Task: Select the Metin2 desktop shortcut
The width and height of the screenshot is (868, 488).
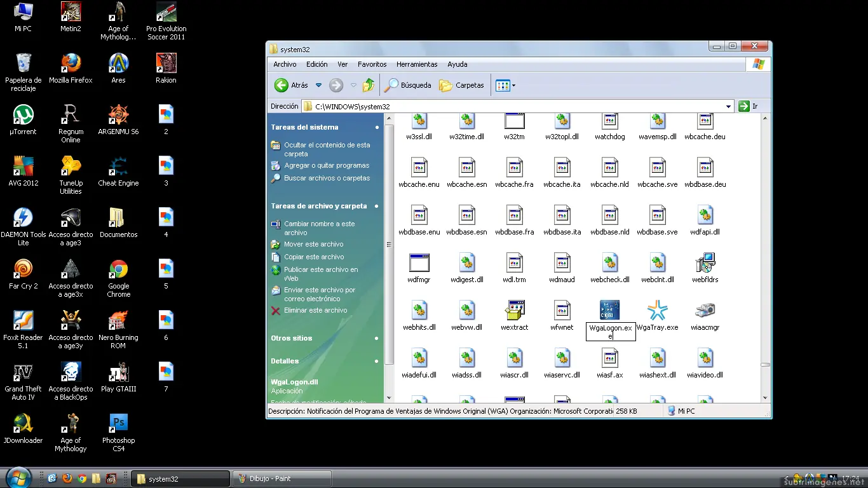Action: click(x=71, y=17)
